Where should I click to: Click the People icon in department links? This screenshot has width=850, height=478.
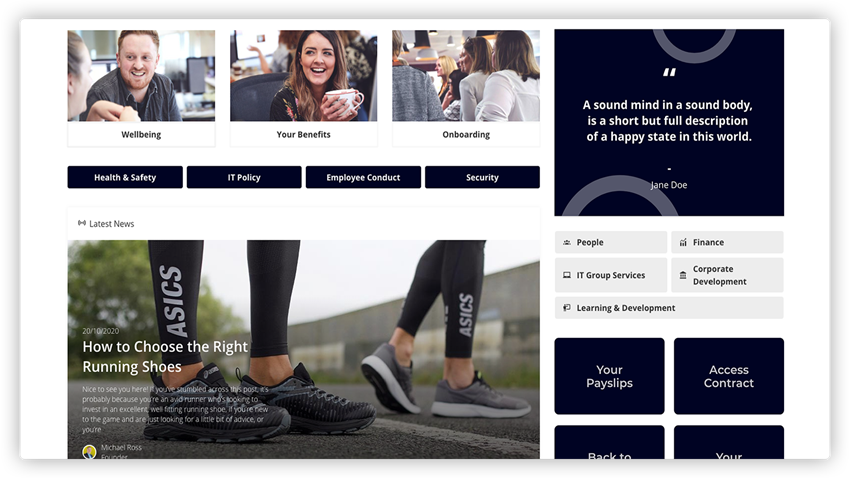(x=567, y=243)
